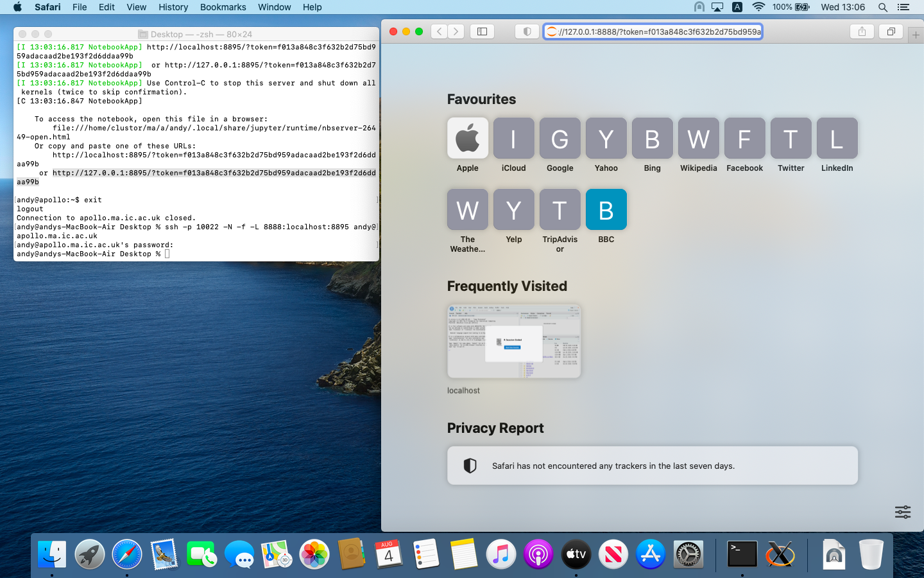Open Maps from the Dock
This screenshot has height=578, width=924.
coord(277,554)
